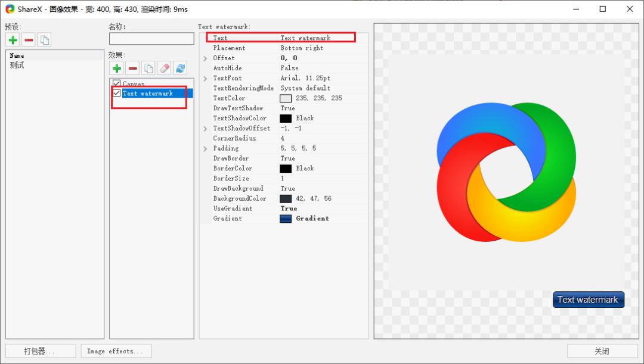Click the 名称 name input field
The width and height of the screenshot is (644, 364).
coord(151,39)
